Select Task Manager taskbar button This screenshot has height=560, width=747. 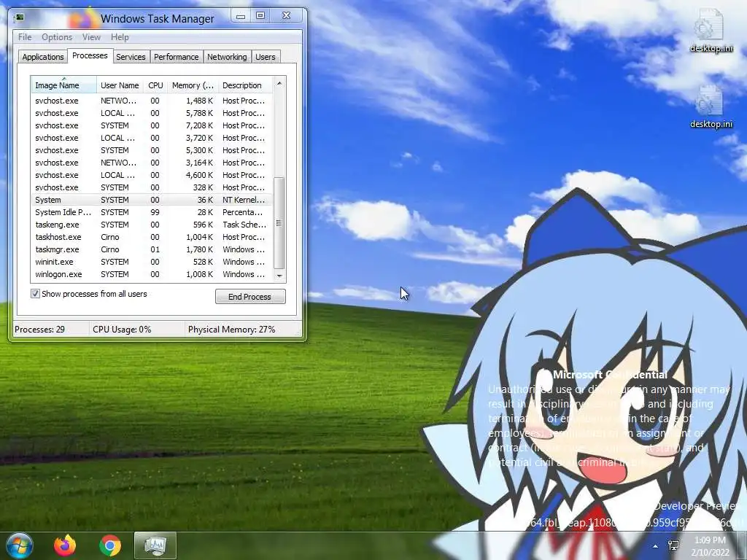[x=155, y=545]
